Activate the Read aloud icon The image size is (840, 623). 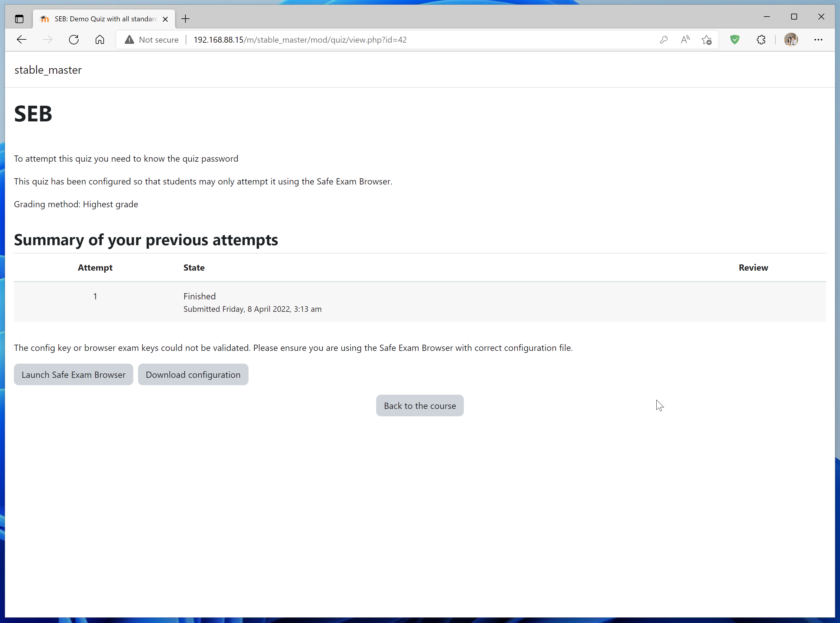(685, 40)
